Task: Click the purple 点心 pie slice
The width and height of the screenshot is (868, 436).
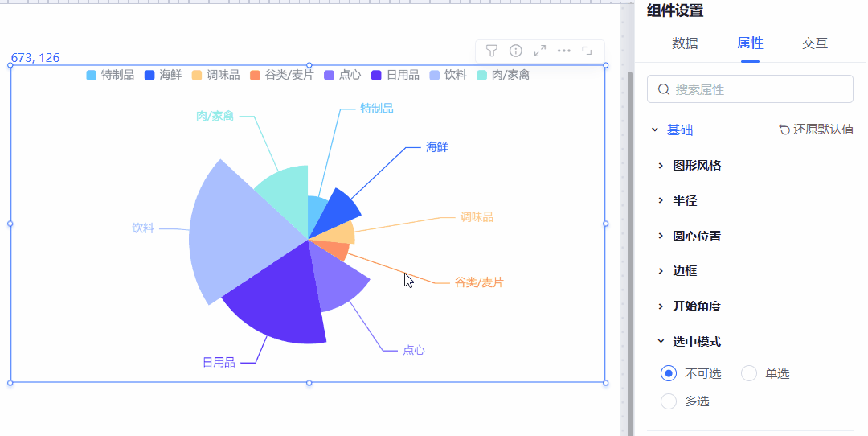Action: point(335,280)
